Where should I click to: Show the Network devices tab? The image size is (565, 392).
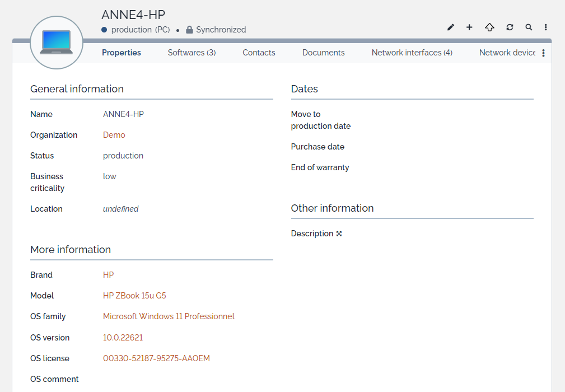click(x=507, y=53)
